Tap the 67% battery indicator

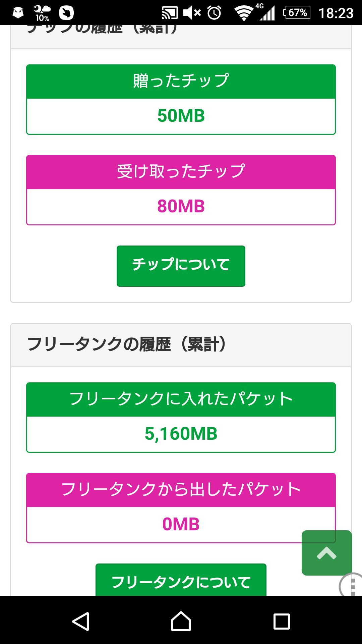pyautogui.click(x=297, y=13)
